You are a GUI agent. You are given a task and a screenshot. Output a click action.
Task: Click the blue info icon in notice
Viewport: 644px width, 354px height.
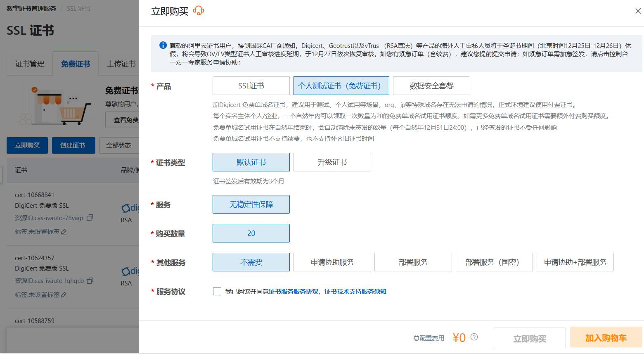pyautogui.click(x=163, y=45)
